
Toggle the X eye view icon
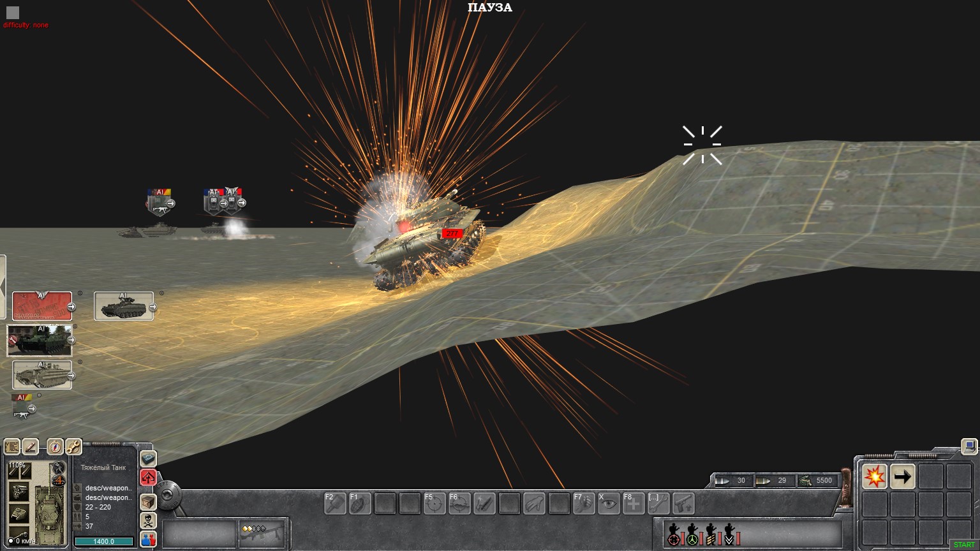pyautogui.click(x=609, y=504)
